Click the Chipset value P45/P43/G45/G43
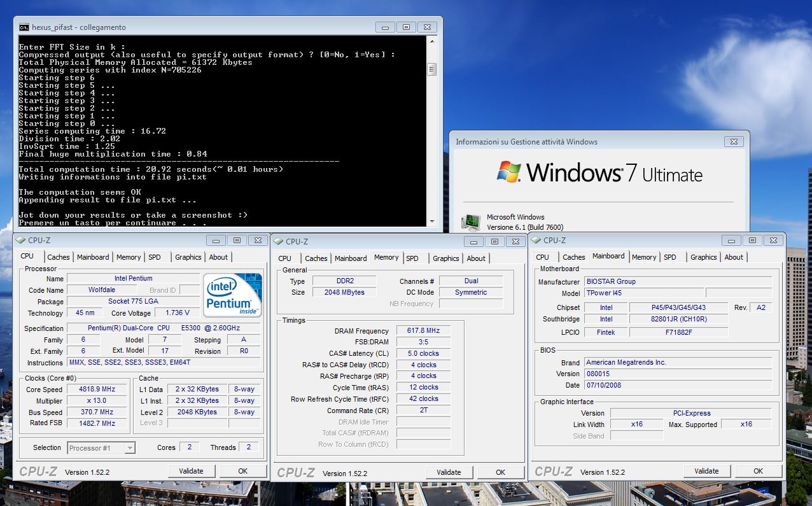 [x=678, y=307]
